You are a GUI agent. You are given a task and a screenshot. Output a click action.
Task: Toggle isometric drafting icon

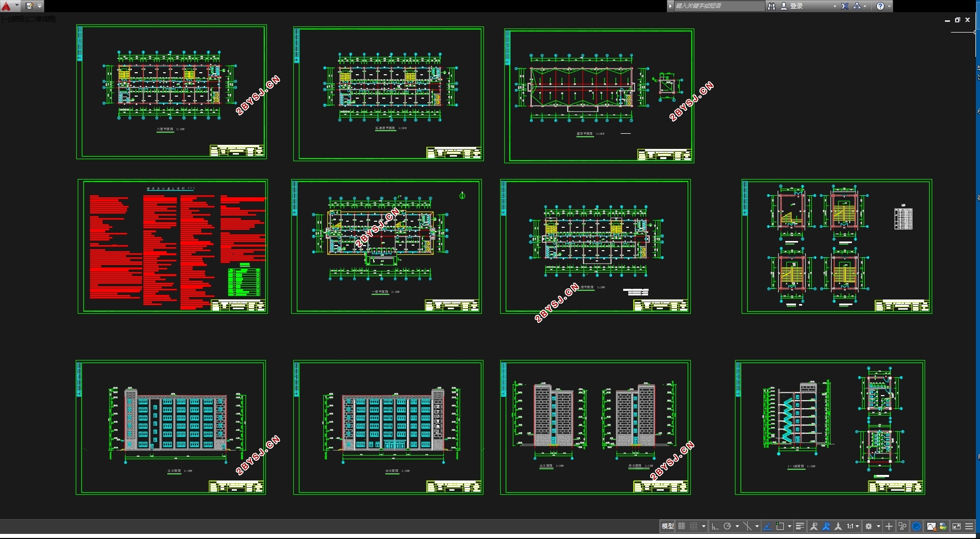coord(747,526)
